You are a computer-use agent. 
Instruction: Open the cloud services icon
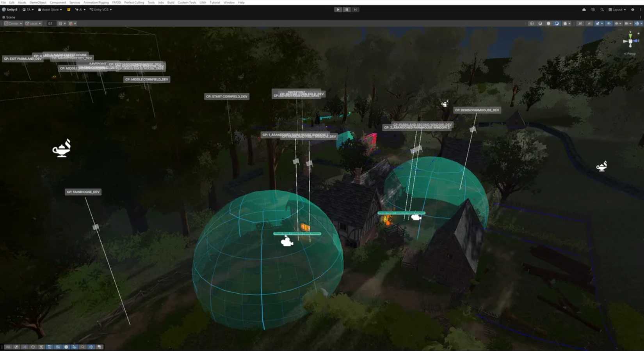(584, 9)
